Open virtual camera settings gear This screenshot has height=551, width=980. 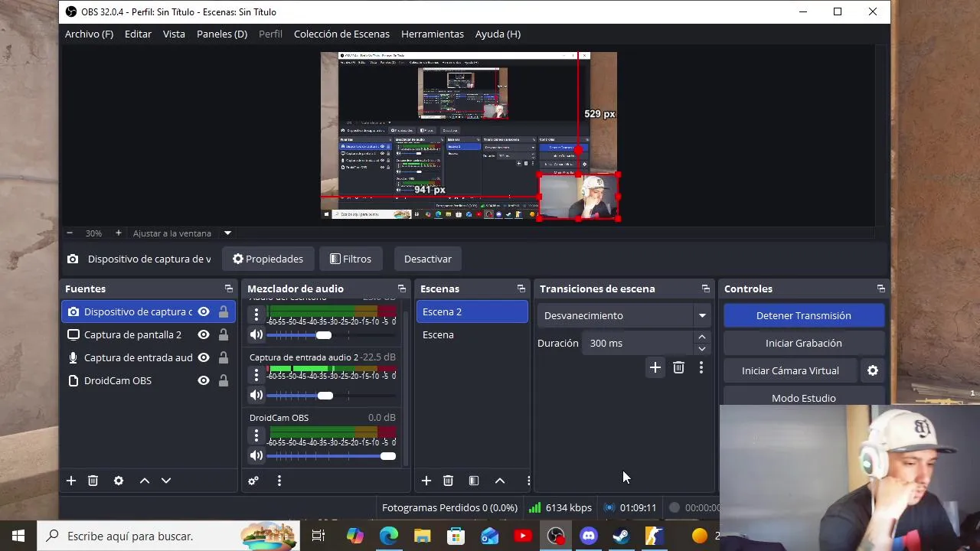[873, 370]
